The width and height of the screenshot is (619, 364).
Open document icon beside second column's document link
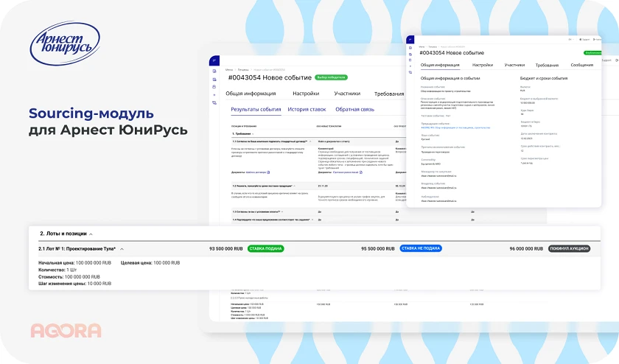(361, 172)
